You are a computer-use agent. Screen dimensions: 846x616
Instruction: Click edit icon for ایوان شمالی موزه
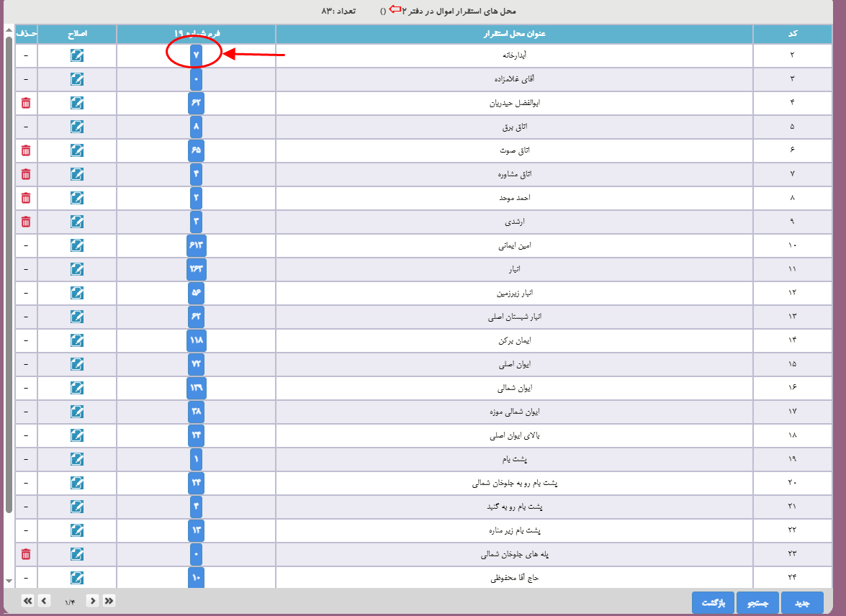pos(77,412)
